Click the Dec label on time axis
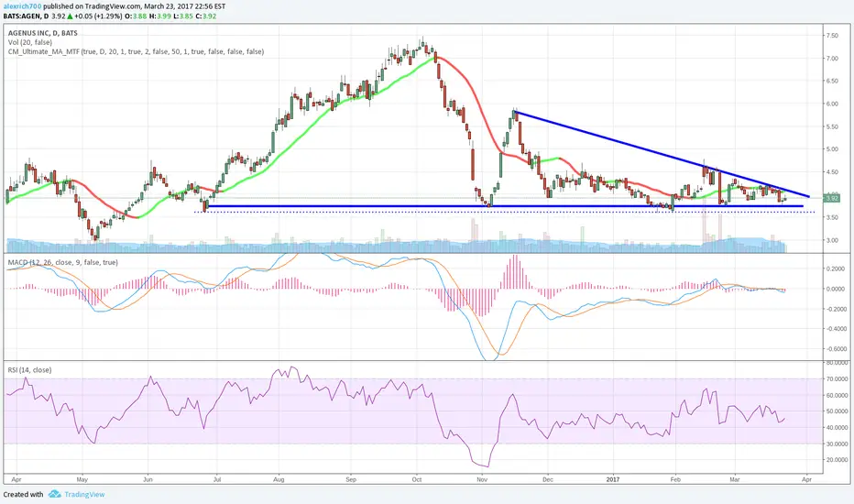 tap(547, 479)
